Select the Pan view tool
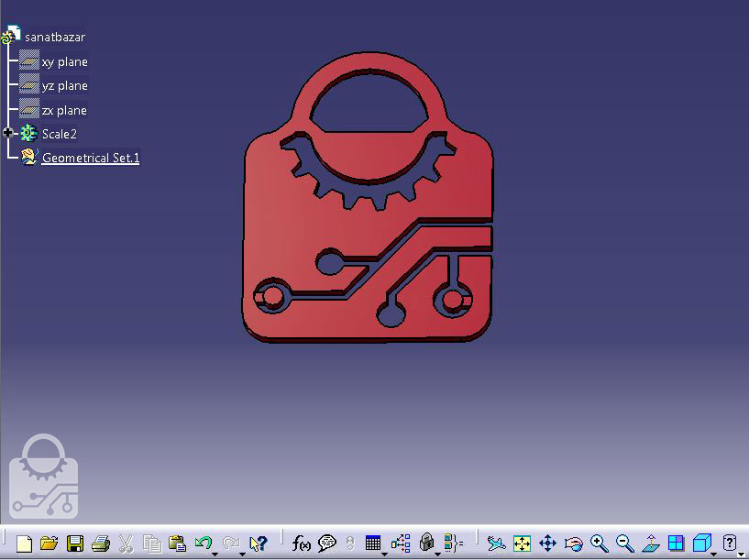Viewport: 749px width, 560px height. [x=548, y=544]
